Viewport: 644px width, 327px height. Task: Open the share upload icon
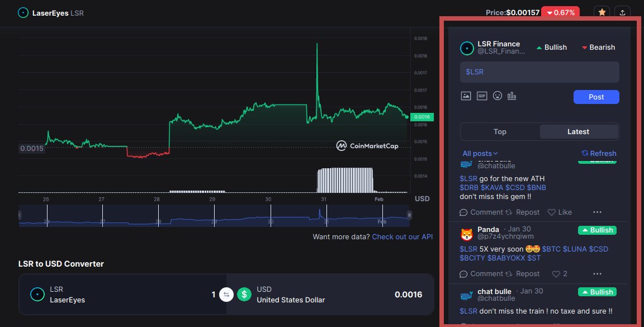(x=622, y=12)
